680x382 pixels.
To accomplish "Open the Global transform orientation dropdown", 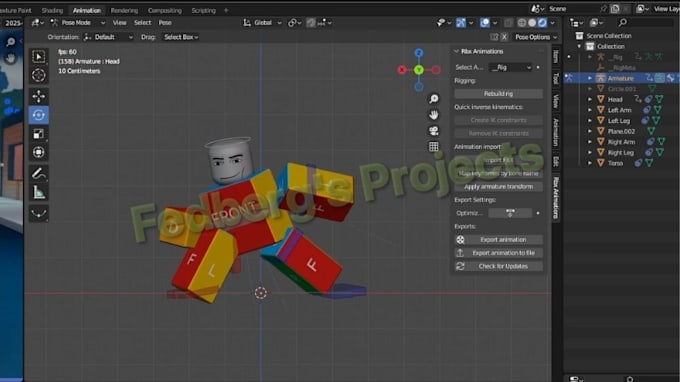I will pos(262,23).
